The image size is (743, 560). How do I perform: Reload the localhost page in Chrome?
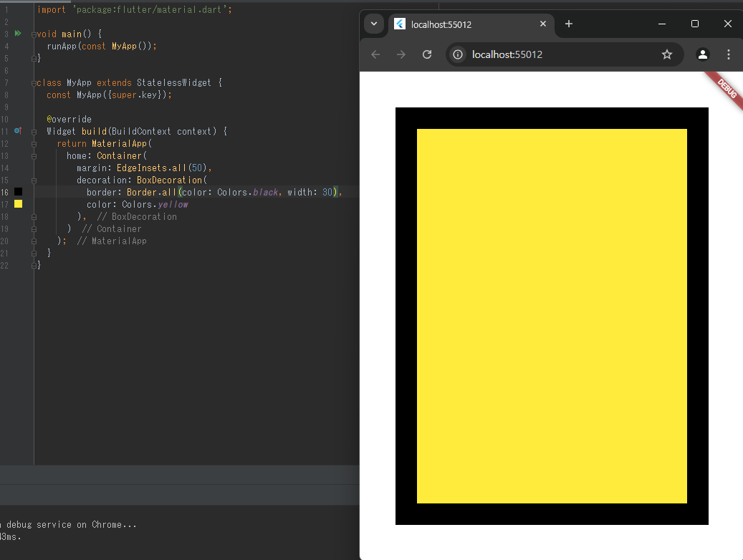click(427, 54)
